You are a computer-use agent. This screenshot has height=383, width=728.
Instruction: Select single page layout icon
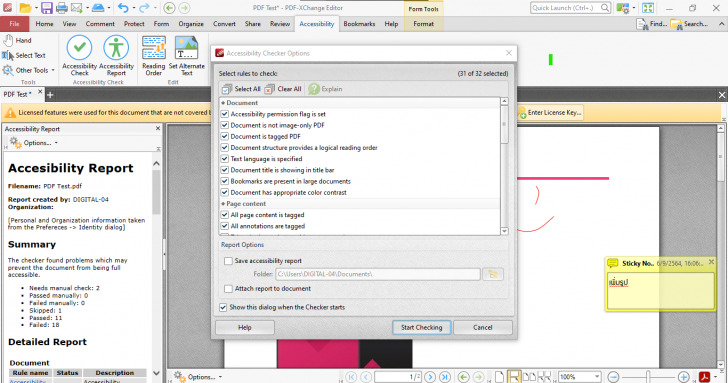499,377
